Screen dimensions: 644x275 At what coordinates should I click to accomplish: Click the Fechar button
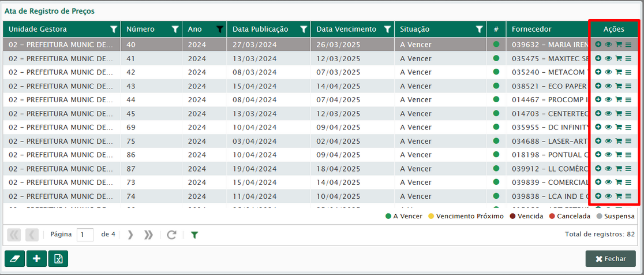click(611, 259)
